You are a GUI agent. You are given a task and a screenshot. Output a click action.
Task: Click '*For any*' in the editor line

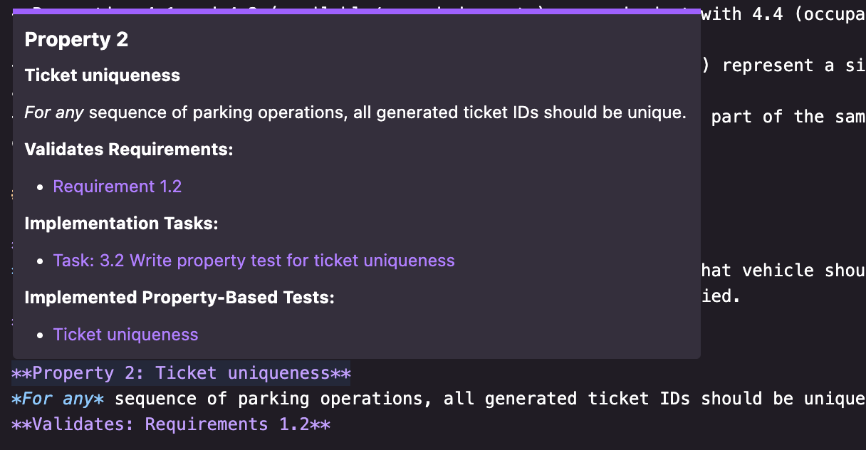tap(60, 399)
